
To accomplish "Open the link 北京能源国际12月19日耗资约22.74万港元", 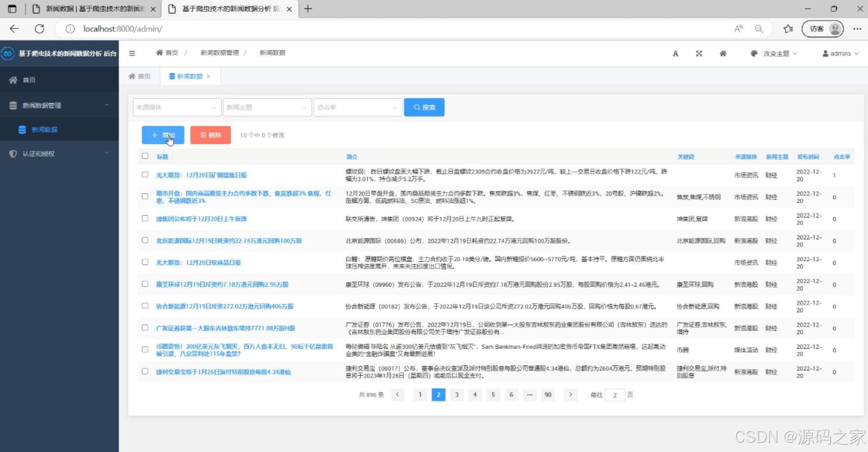I will point(229,241).
